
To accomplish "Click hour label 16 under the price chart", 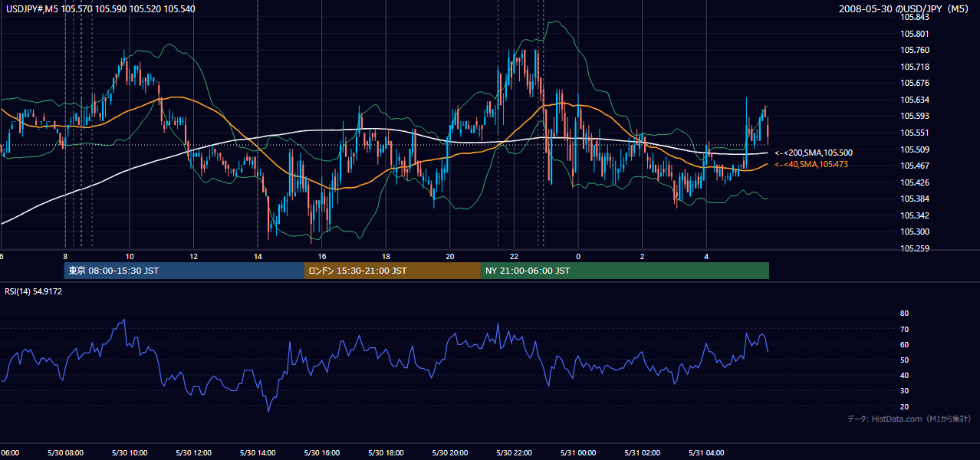I will 322,256.
